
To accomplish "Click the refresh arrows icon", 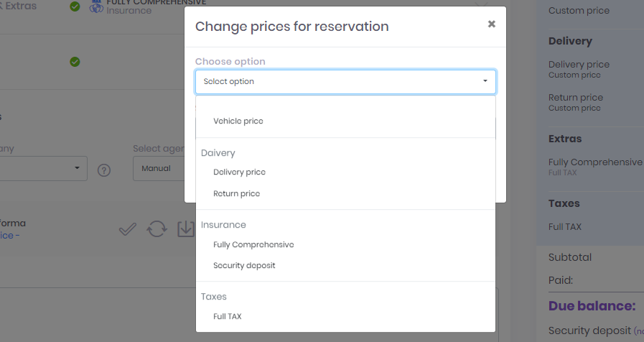I will pos(157,229).
